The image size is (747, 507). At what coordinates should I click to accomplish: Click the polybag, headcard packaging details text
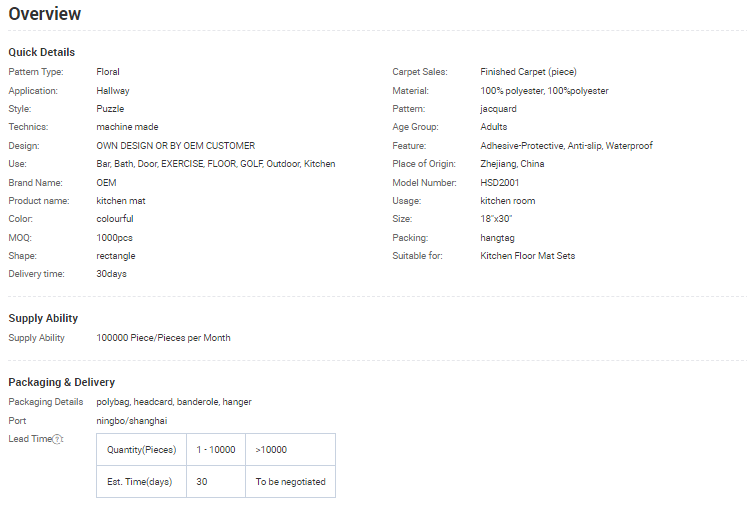click(174, 402)
